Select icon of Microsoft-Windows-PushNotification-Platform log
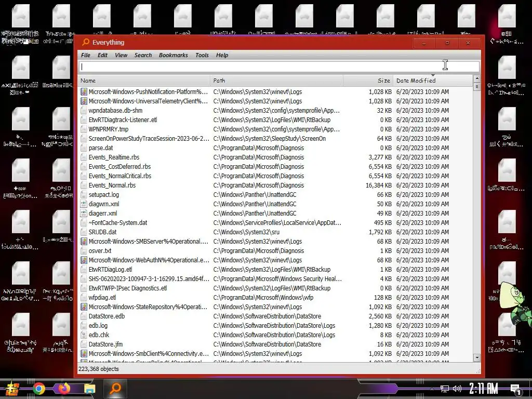532x399 pixels. click(x=84, y=91)
